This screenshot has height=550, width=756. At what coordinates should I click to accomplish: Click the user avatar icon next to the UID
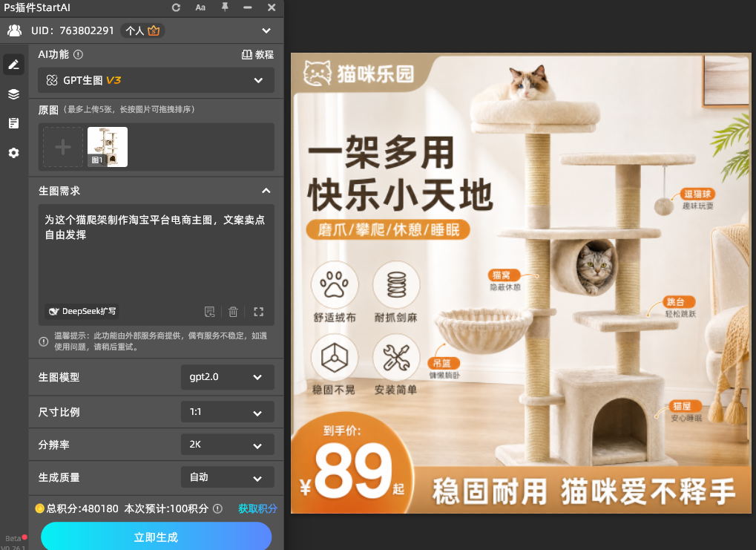click(14, 30)
